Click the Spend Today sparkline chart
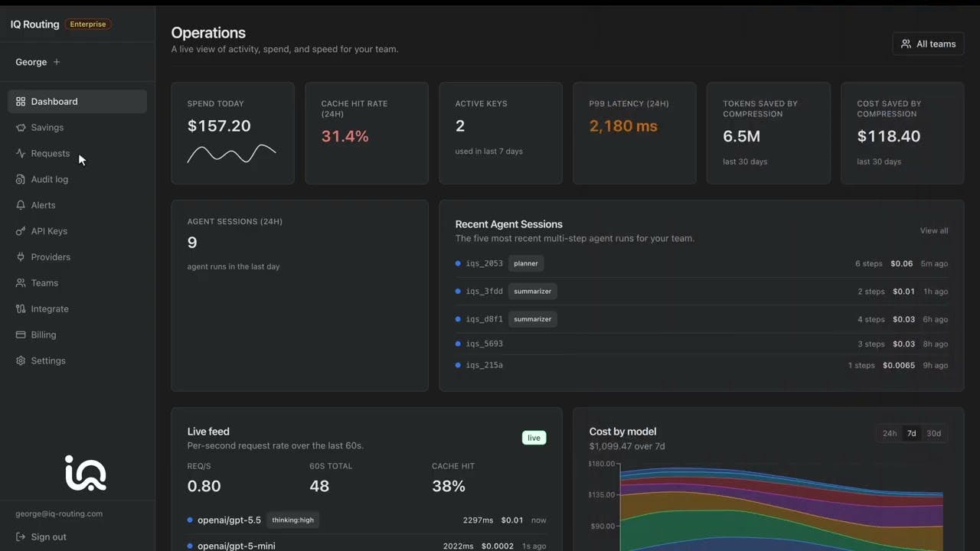The image size is (980, 551). [x=232, y=153]
